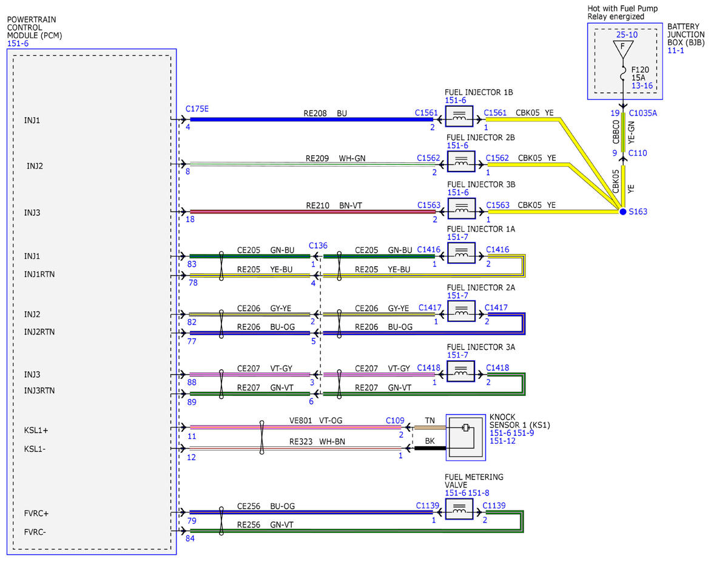Select the Fuel Injector 1A coil symbol

tap(461, 253)
